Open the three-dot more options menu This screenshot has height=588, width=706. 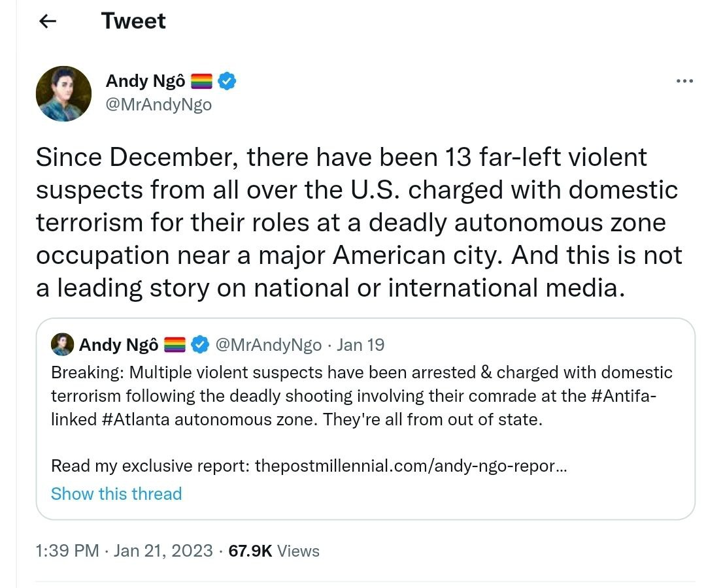pyautogui.click(x=684, y=81)
